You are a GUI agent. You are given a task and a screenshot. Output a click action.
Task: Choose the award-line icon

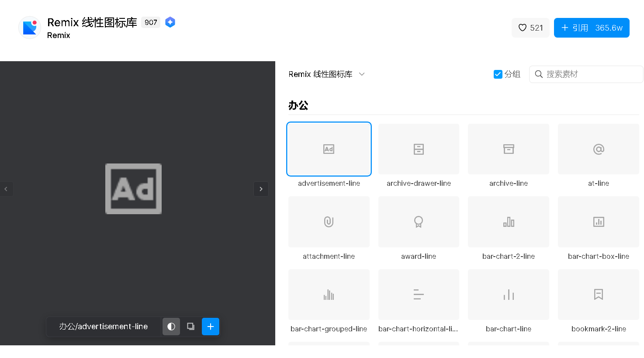[419, 222]
